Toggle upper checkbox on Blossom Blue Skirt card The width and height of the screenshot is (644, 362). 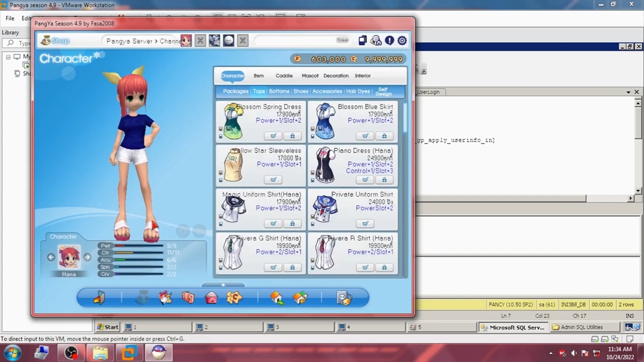(312, 129)
